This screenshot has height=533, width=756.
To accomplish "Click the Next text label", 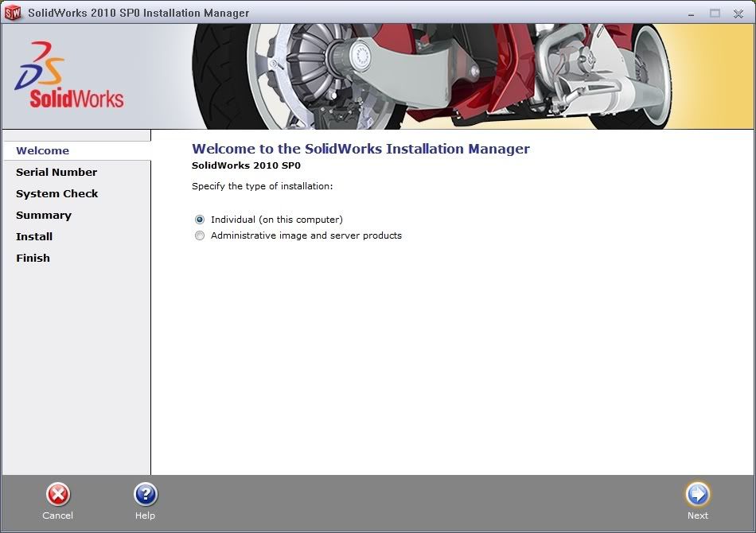I will click(x=698, y=515).
